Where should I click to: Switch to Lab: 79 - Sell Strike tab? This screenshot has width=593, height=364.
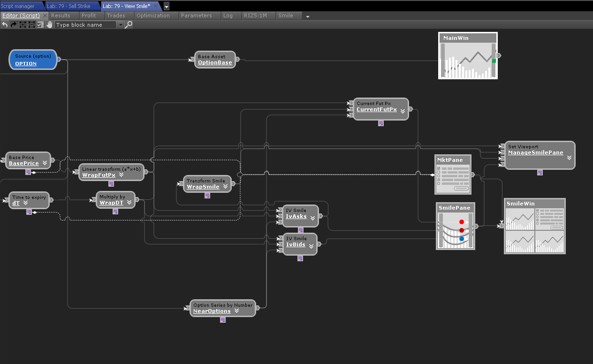[68, 6]
